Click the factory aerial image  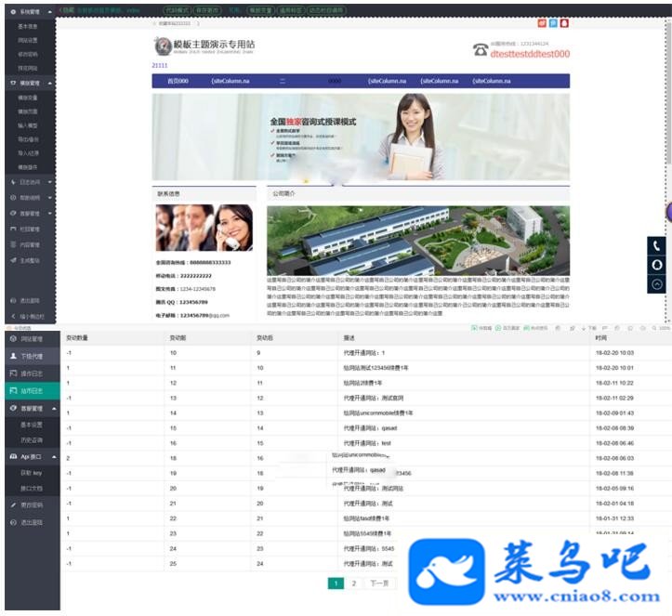click(x=418, y=241)
